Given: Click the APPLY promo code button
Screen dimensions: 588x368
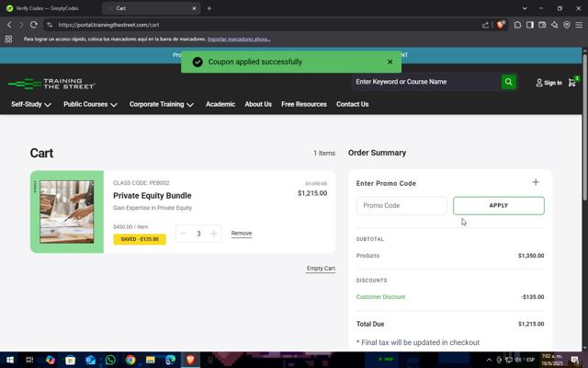Looking at the screenshot, I should point(498,206).
